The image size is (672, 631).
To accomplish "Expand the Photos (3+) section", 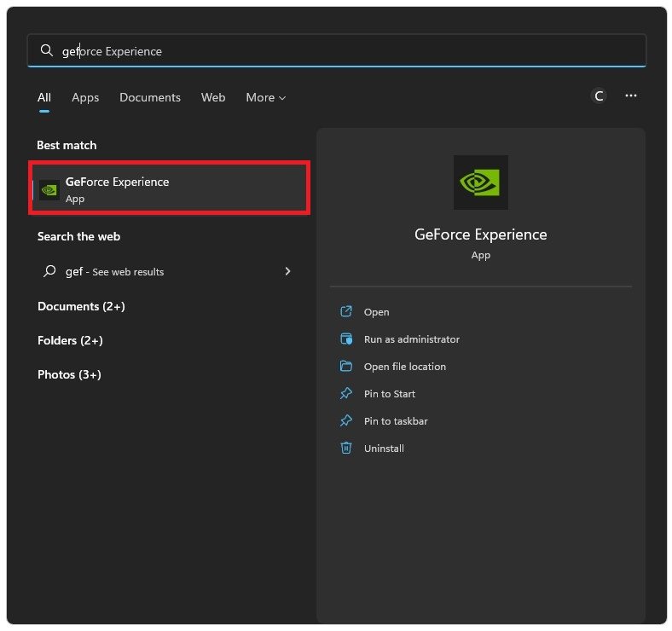I will 69,374.
